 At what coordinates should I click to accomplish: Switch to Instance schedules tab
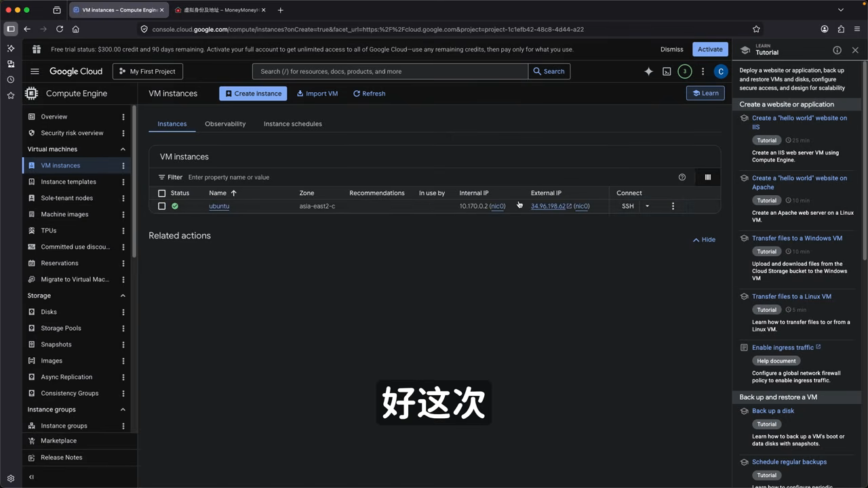293,124
